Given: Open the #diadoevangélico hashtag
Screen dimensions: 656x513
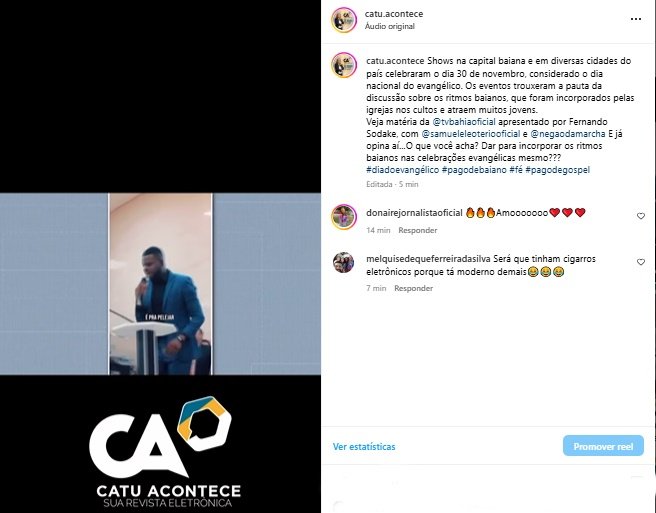Looking at the screenshot, I should point(402,170).
